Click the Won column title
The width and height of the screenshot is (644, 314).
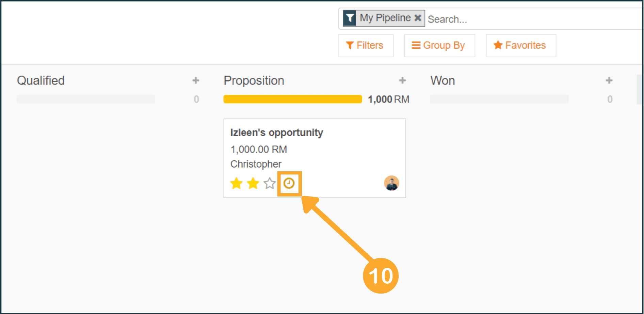442,81
